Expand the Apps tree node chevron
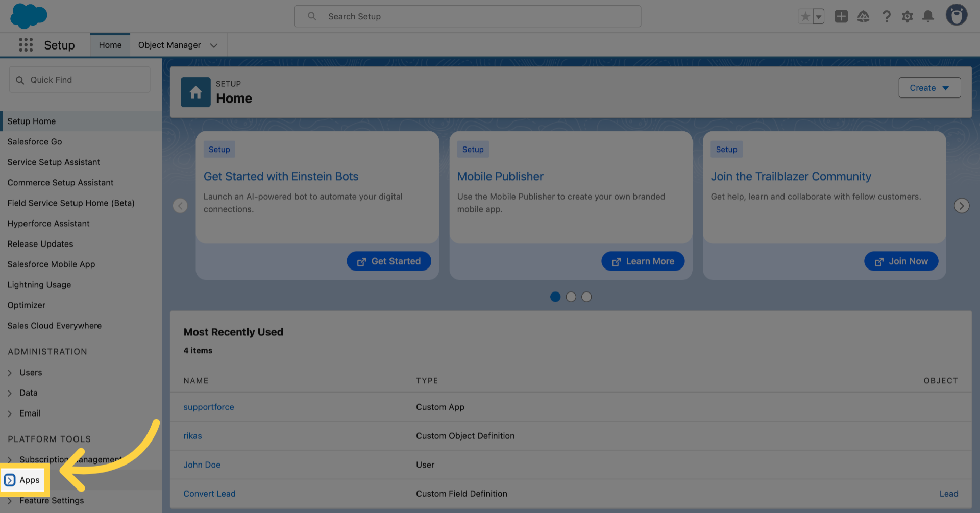 coord(10,480)
